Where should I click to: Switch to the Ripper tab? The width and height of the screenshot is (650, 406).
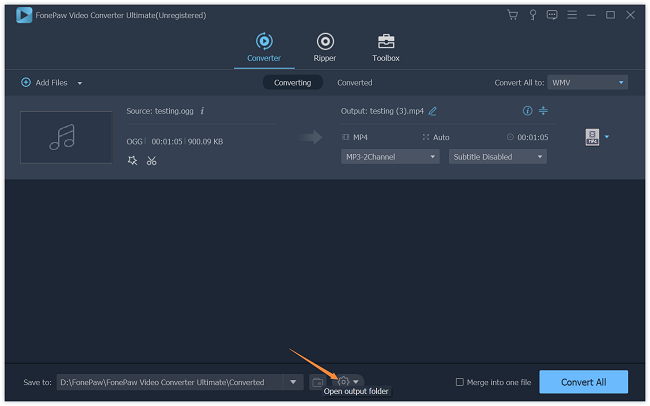(325, 48)
